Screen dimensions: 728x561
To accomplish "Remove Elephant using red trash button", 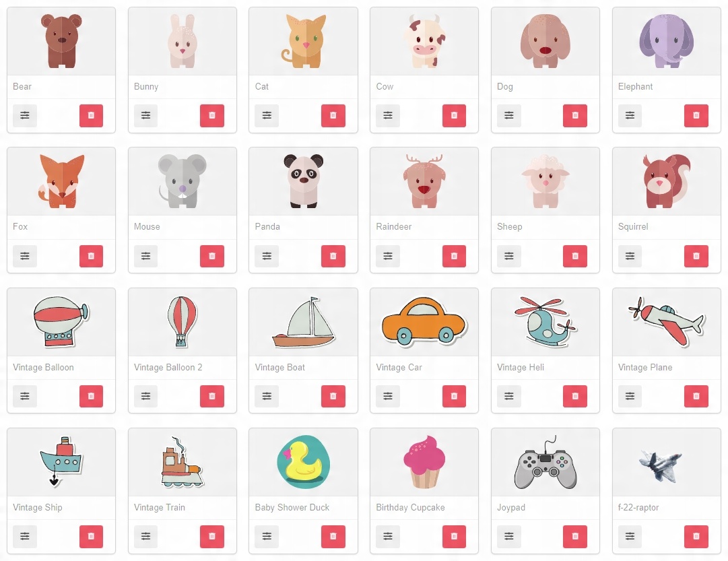I will 696,116.
